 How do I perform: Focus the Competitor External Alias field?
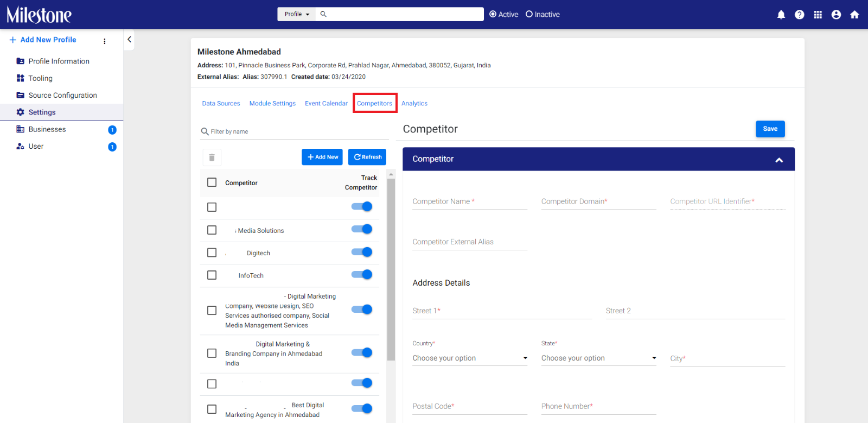(470, 242)
